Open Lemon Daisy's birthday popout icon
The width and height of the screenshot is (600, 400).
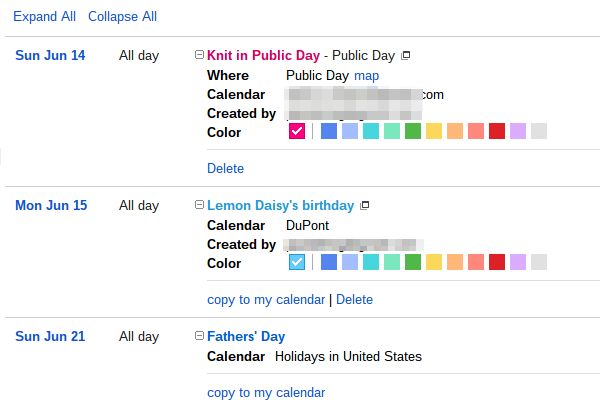click(x=365, y=206)
